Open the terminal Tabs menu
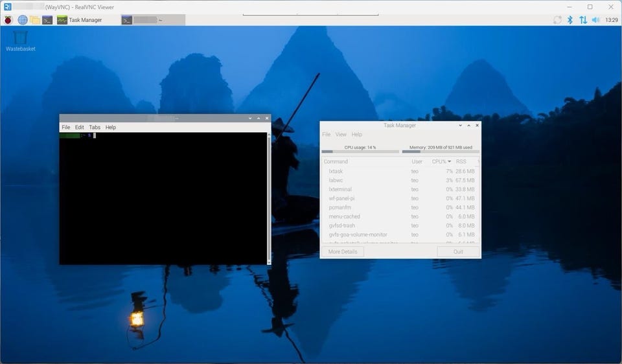The height and width of the screenshot is (364, 622). 95,128
